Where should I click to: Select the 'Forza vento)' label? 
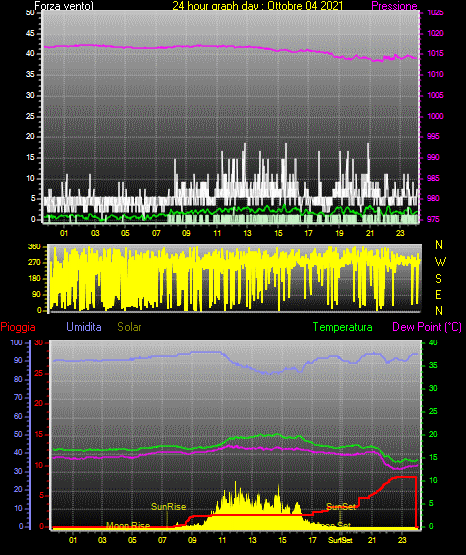point(64,6)
